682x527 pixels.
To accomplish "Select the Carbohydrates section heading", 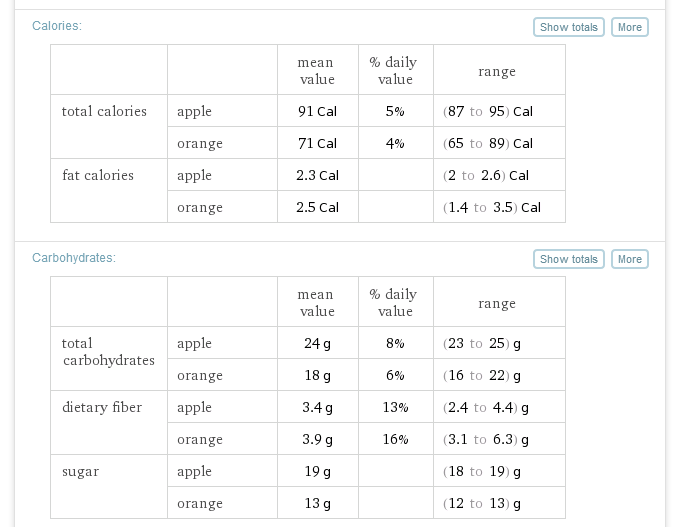I will click(x=74, y=258).
